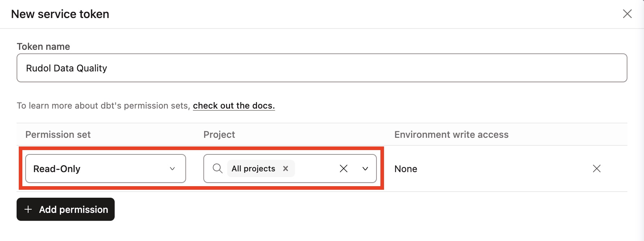Open the check out the docs link
Viewport: 644px width, 241px height.
click(234, 105)
